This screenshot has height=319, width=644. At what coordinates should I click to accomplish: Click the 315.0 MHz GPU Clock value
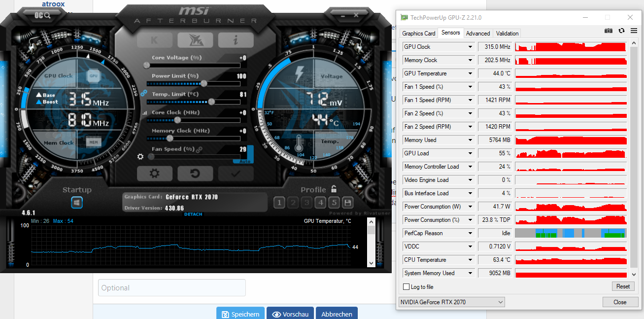coord(495,47)
